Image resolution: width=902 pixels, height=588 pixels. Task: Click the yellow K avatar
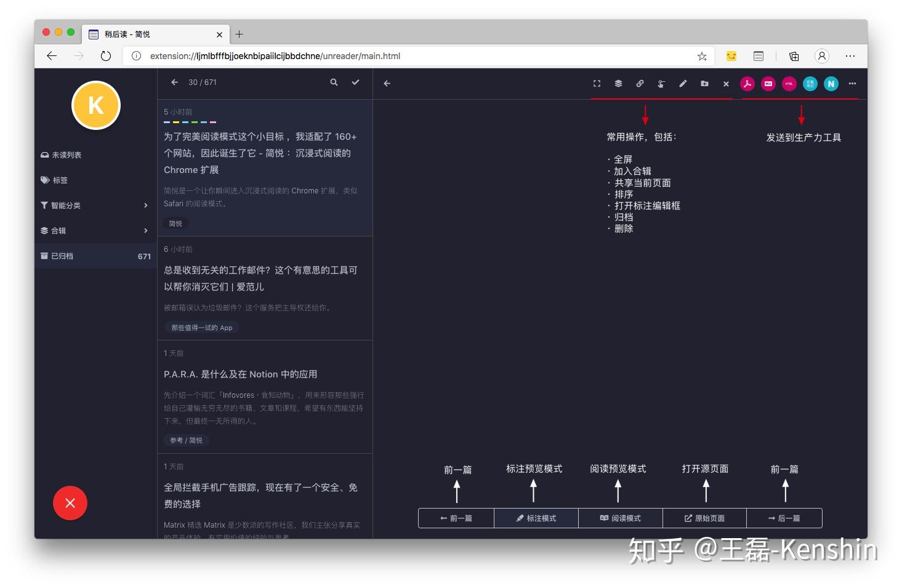pos(96,105)
